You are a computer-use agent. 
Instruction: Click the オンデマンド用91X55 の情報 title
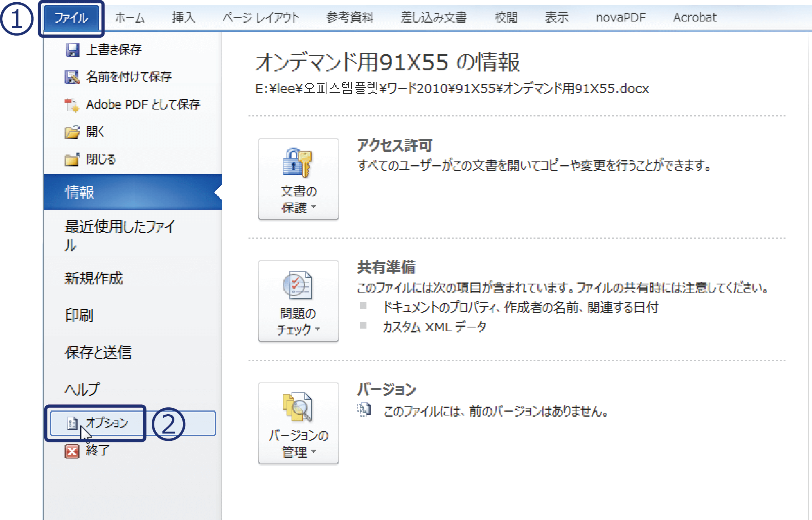(388, 62)
